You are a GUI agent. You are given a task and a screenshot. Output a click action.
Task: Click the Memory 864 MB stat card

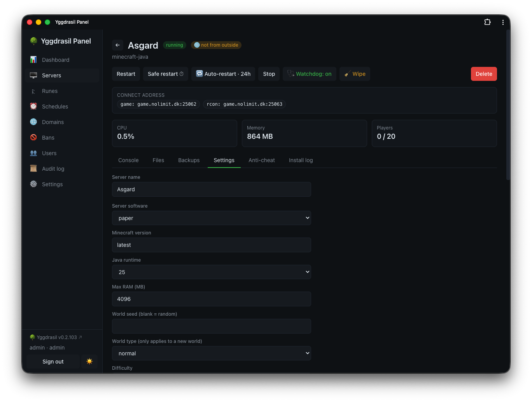304,133
